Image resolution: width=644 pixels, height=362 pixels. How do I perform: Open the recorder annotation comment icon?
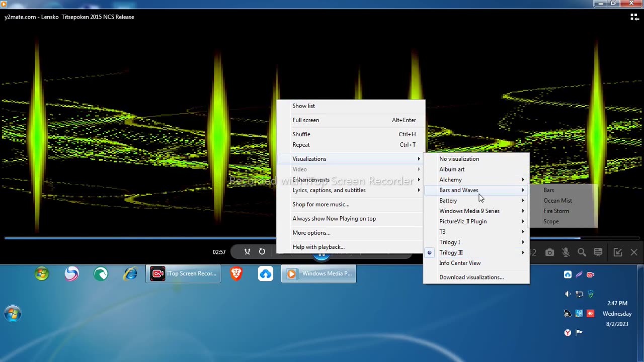598,252
